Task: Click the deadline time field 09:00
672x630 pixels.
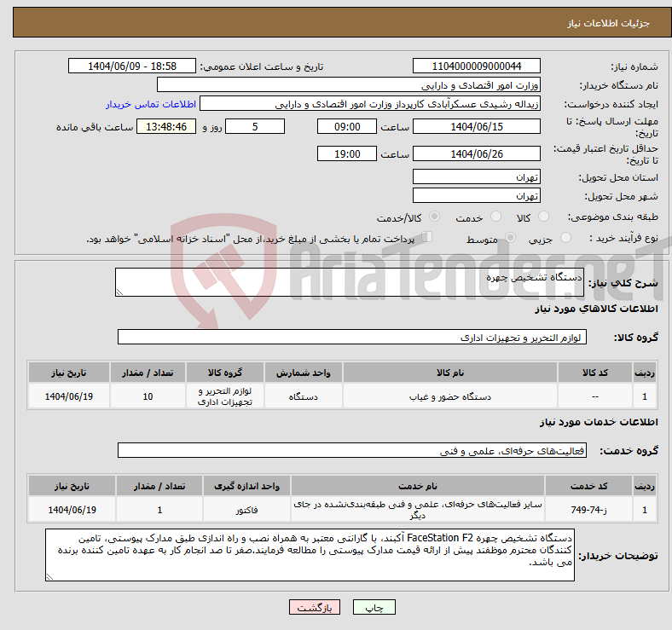Action: point(347,126)
